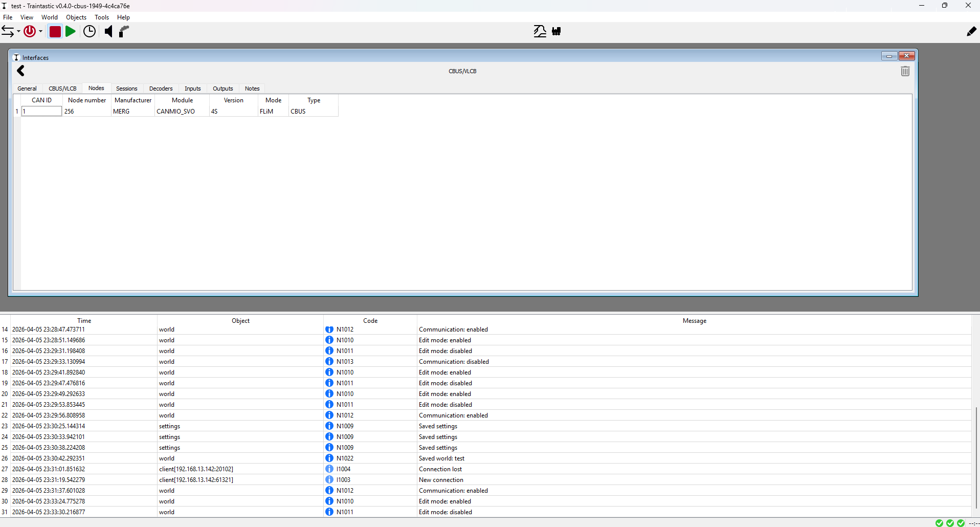Toggle edit mode with the pencil icon
The image size is (980, 527).
coord(971,32)
